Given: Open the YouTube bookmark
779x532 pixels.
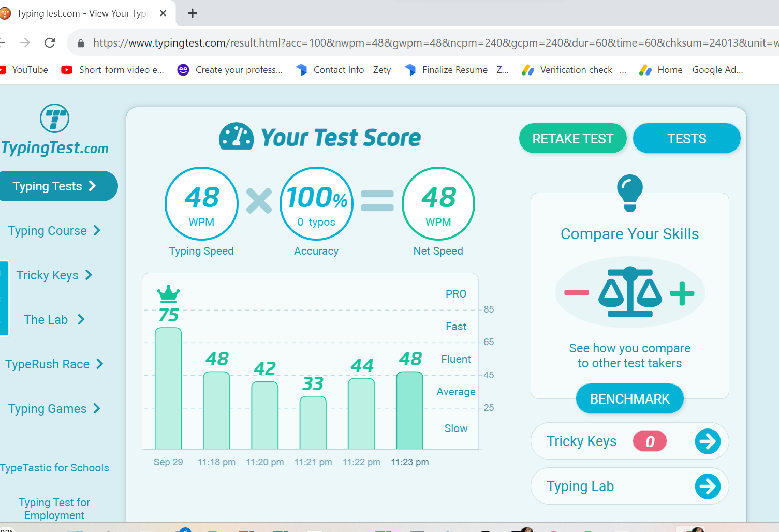Looking at the screenshot, I should (24, 70).
